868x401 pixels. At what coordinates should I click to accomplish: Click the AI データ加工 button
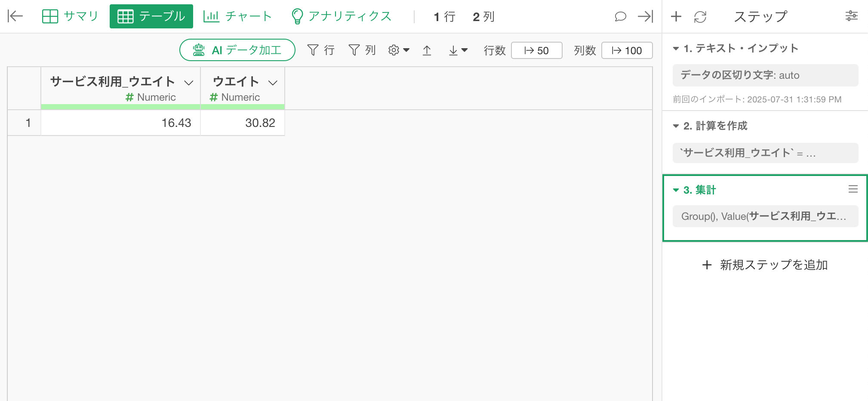click(x=237, y=50)
